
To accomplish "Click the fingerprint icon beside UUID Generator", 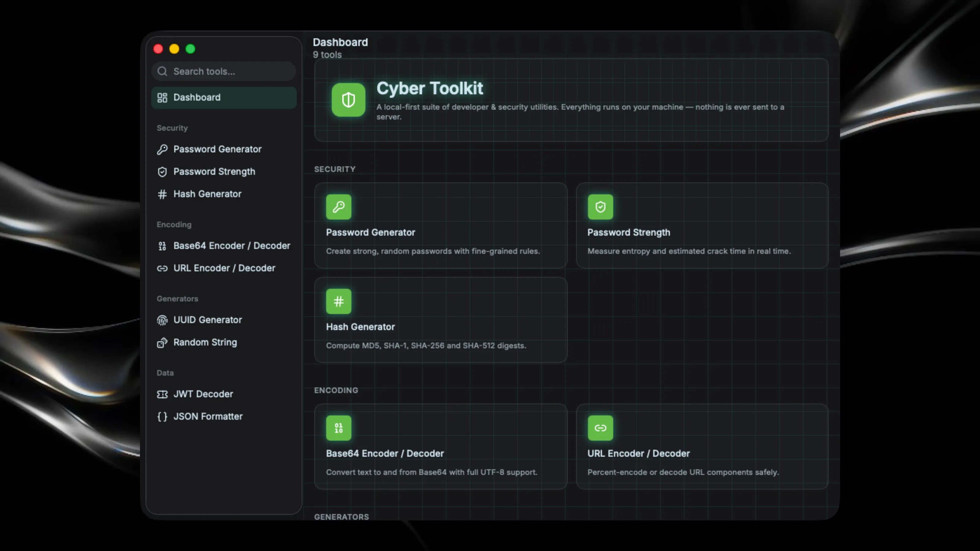I will click(162, 320).
